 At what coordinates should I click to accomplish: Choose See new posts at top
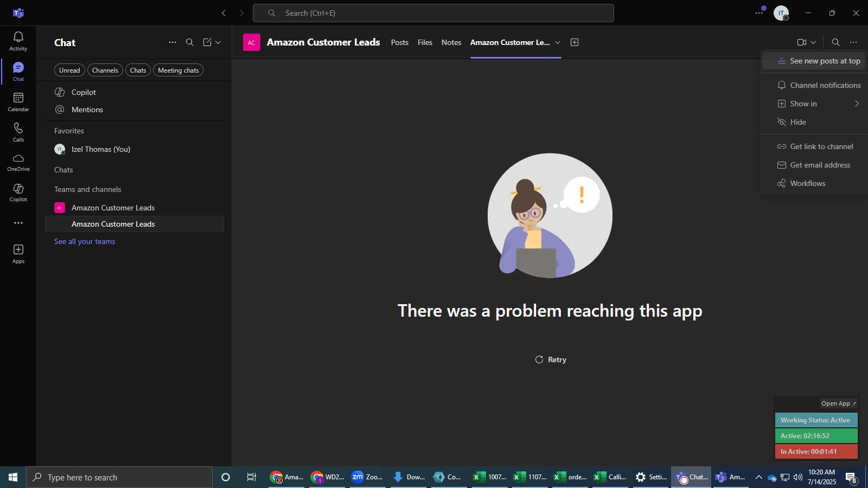[x=814, y=61]
